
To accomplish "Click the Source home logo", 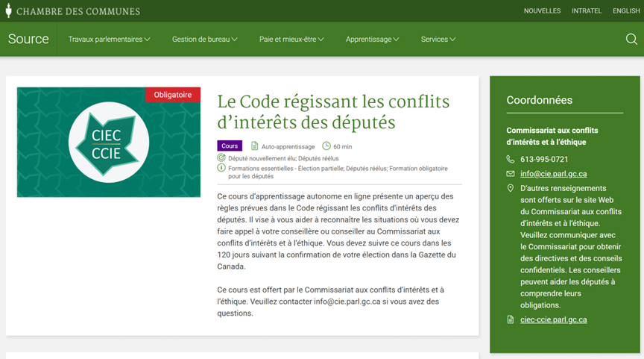I will click(x=28, y=40).
